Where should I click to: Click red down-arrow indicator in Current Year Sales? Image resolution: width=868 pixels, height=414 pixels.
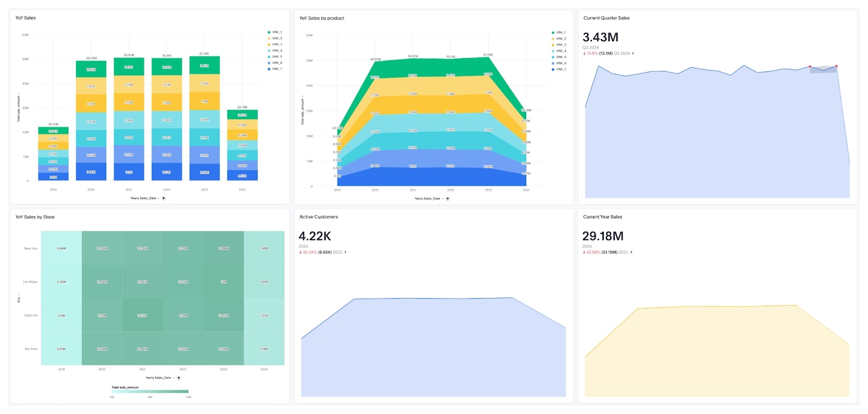tap(584, 252)
